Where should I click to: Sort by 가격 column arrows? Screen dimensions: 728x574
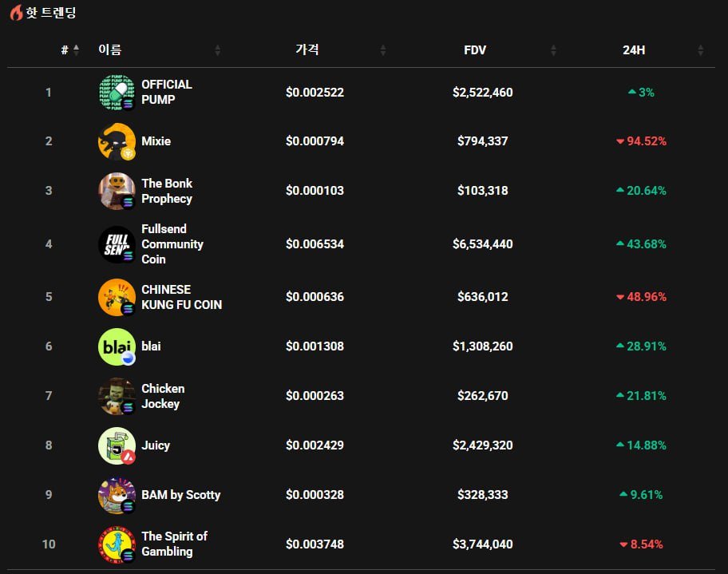coord(383,49)
